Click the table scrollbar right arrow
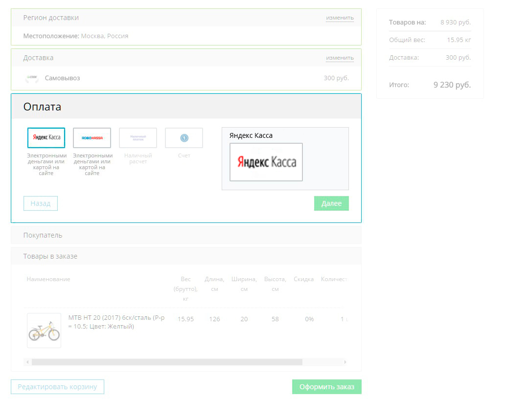Screen dimensions: 506x420 [x=345, y=362]
